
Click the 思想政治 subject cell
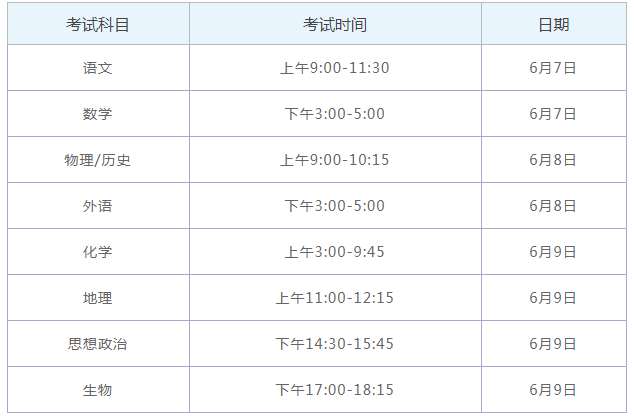(98, 344)
